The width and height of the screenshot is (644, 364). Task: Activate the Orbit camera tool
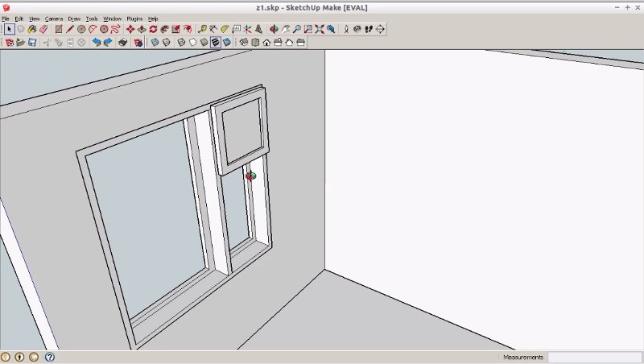pos(274,29)
